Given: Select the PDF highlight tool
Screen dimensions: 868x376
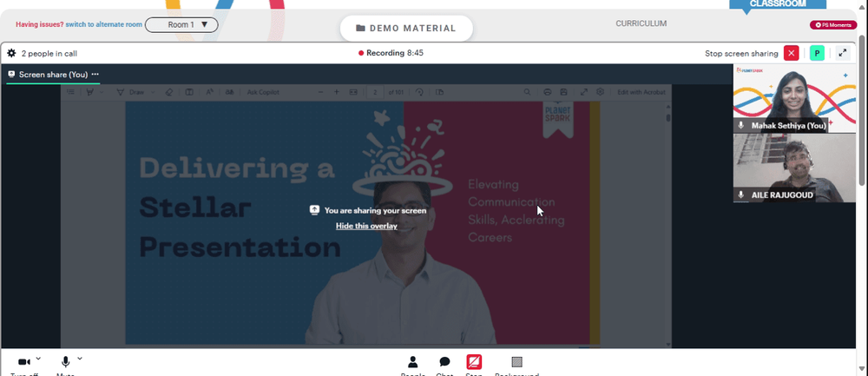Looking at the screenshot, I should [89, 92].
